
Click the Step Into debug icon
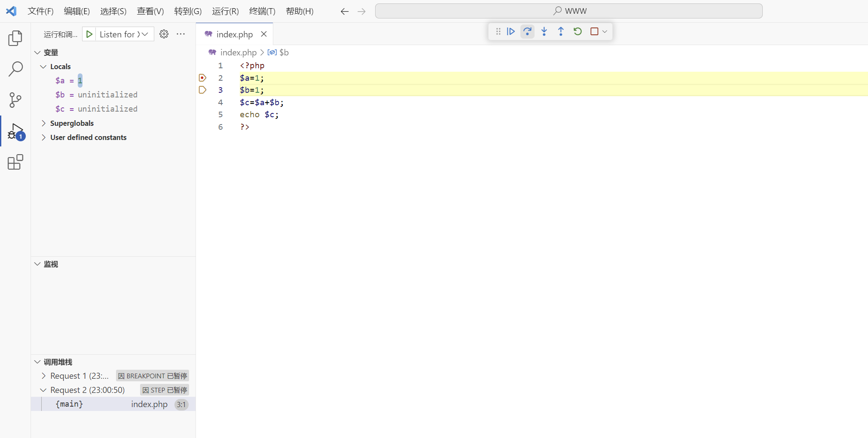coord(544,31)
